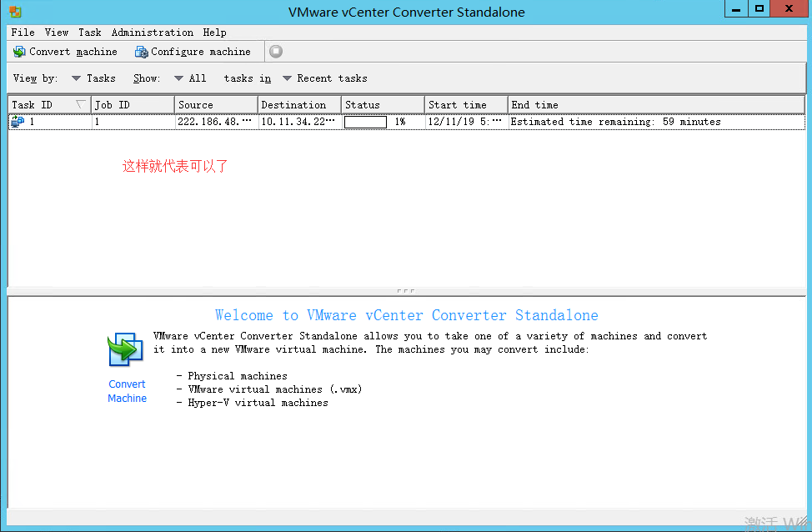
Task: Sort by Status column header
Action: pyautogui.click(x=383, y=104)
